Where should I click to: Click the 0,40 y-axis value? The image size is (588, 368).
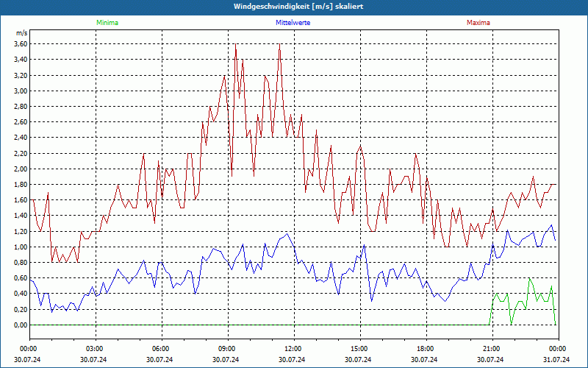[x=21, y=294]
